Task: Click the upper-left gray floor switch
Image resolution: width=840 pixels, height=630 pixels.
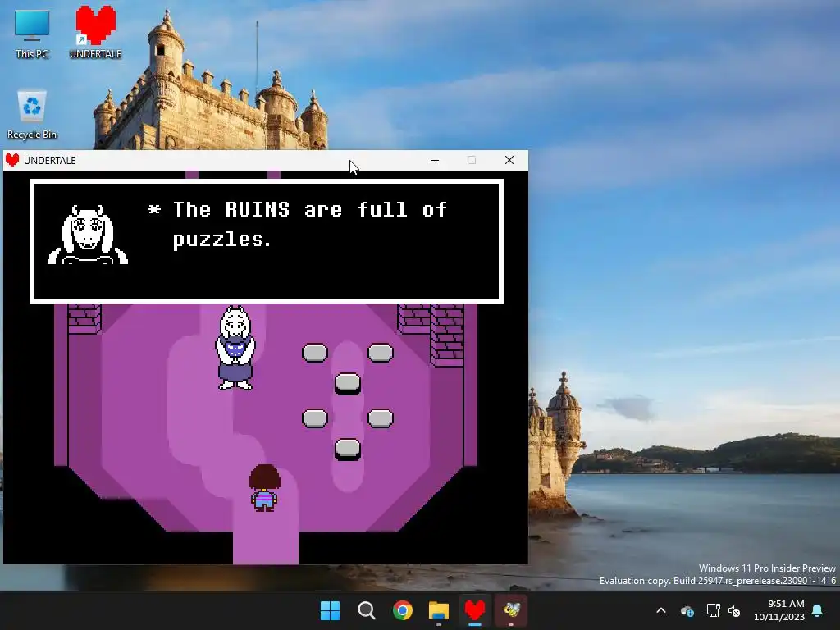Action: point(314,353)
